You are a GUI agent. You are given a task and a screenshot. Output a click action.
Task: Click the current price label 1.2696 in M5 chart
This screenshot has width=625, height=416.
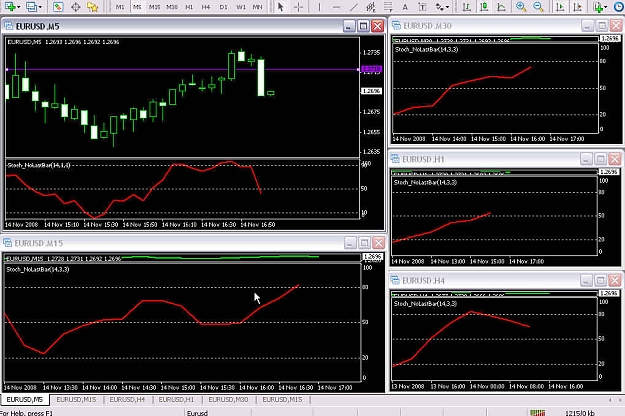click(371, 91)
